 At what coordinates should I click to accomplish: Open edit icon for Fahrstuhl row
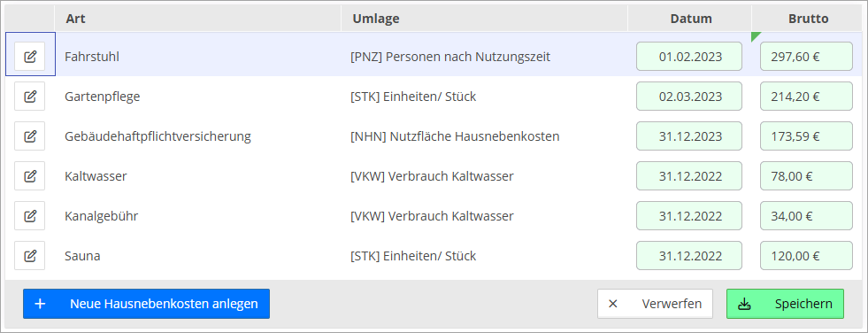[x=30, y=57]
